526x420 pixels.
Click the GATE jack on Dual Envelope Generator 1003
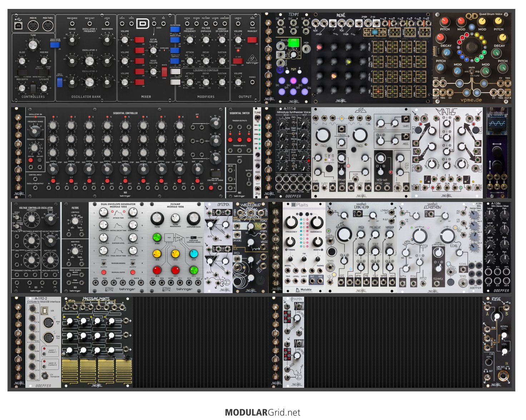[96, 282]
